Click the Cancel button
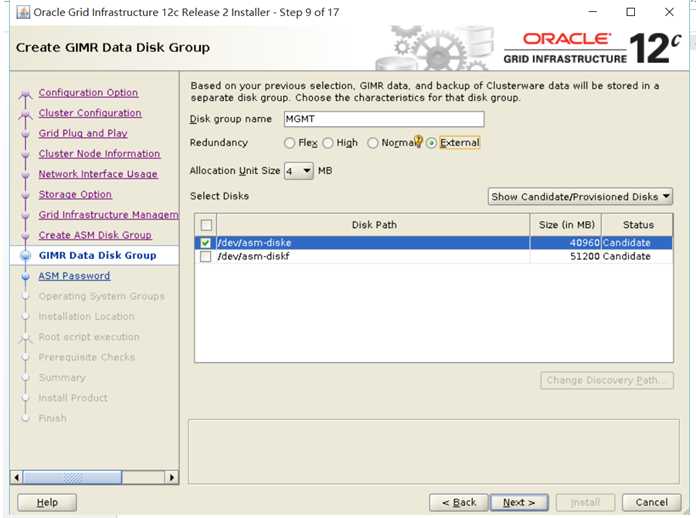 click(x=651, y=502)
